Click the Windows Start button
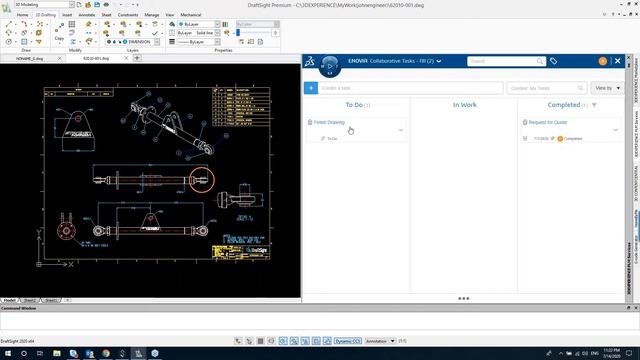 (8, 353)
